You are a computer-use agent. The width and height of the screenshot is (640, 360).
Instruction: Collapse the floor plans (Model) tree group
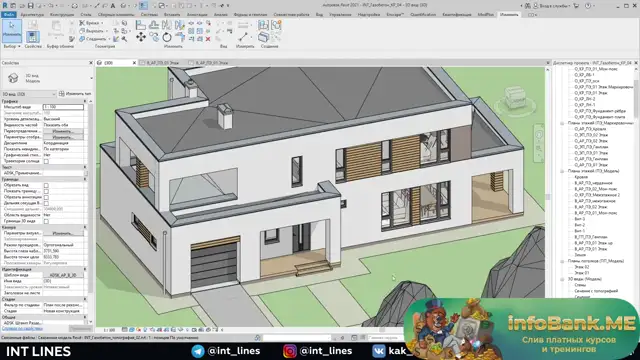(562, 171)
